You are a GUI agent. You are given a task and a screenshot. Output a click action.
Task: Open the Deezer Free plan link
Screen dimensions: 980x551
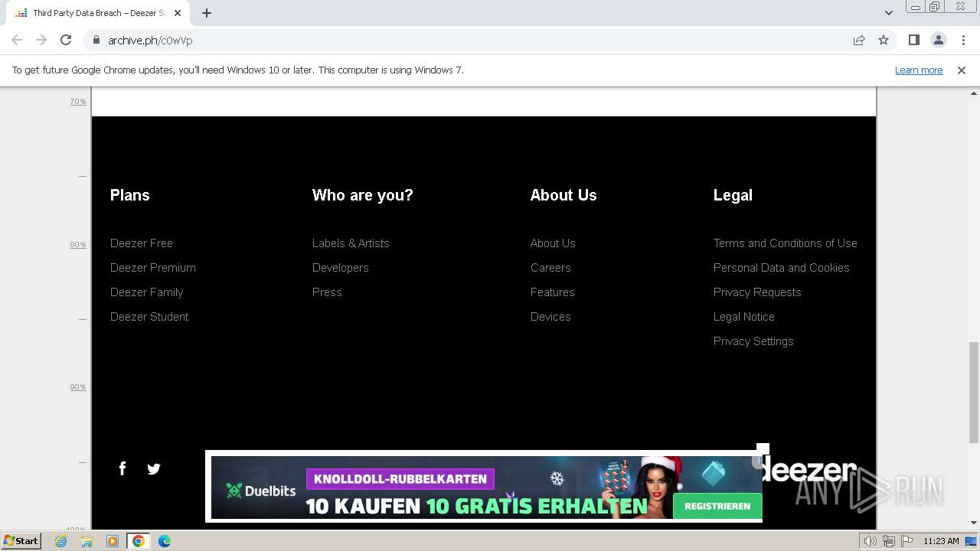point(142,243)
